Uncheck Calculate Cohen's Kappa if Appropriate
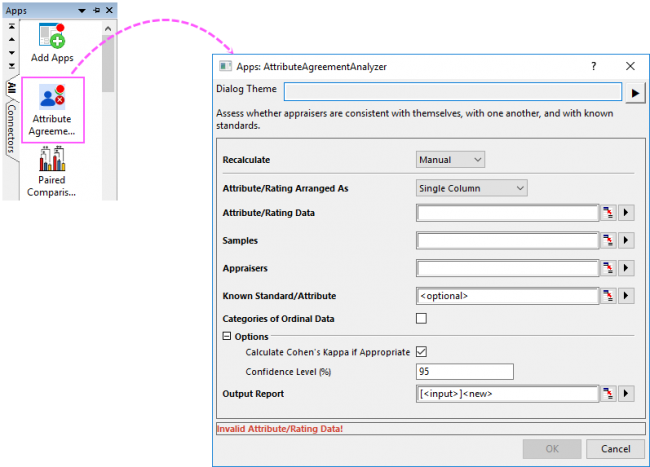 coord(421,352)
